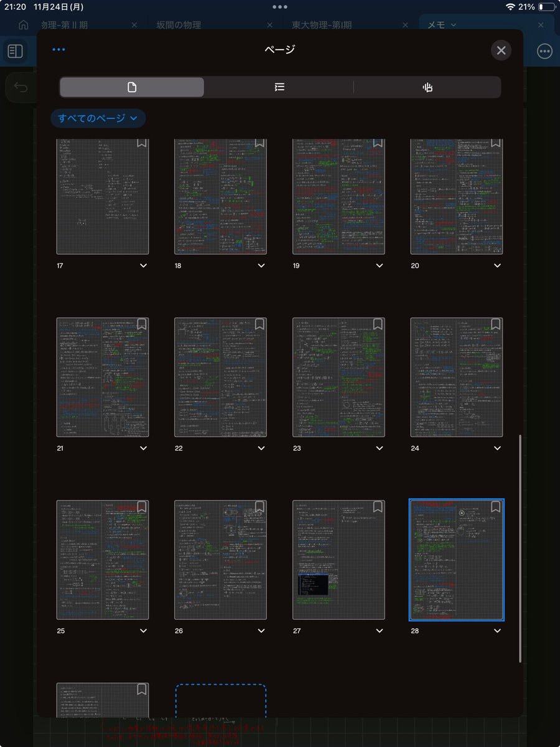This screenshot has width=560, height=747.
Task: Toggle bookmark on the partially visible page 29
Action: pos(142,689)
